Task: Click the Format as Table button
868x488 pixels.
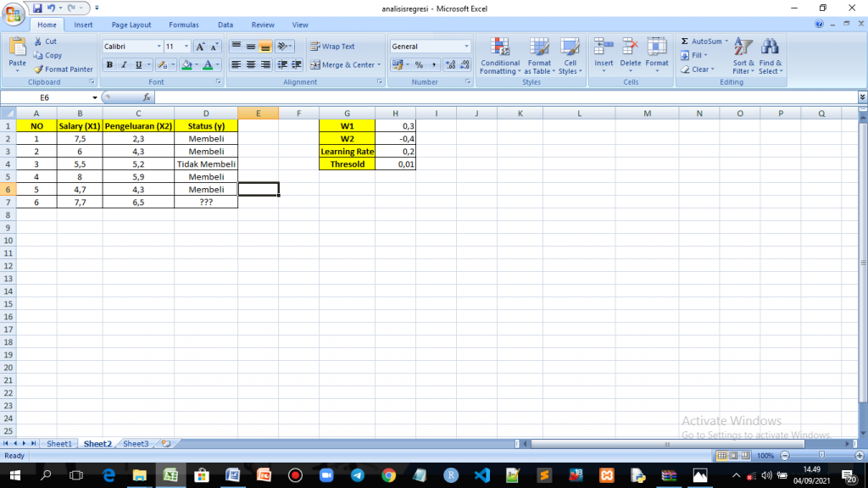Action: (x=540, y=55)
